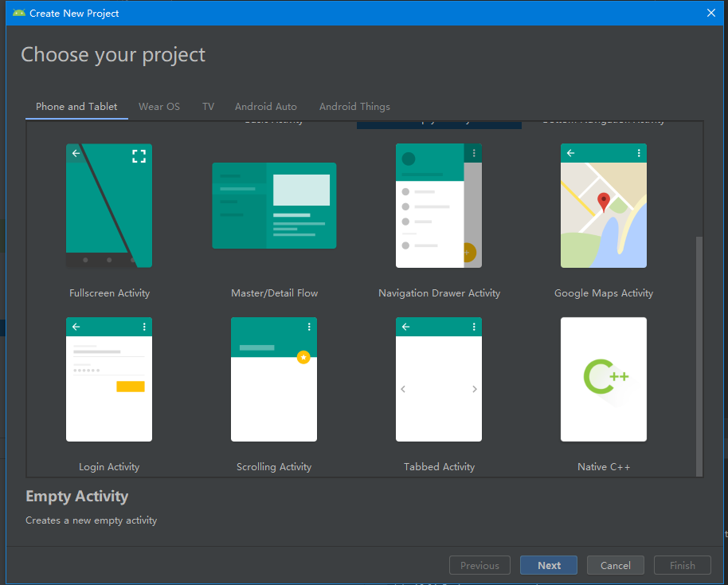This screenshot has width=728, height=585.
Task: Click the 'Login Activity' label text
Action: (109, 467)
